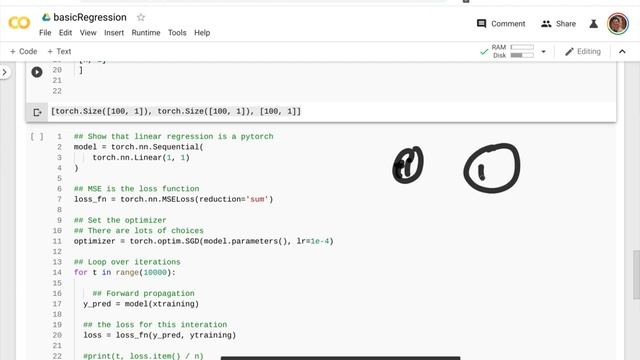The width and height of the screenshot is (640, 360).
Task: Open the runtime connection dropdown arrow
Action: pyautogui.click(x=543, y=51)
